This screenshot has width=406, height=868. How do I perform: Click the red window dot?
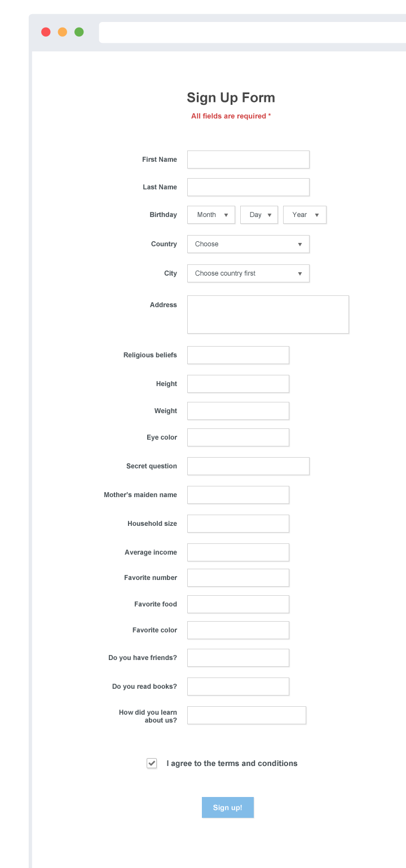coord(46,32)
